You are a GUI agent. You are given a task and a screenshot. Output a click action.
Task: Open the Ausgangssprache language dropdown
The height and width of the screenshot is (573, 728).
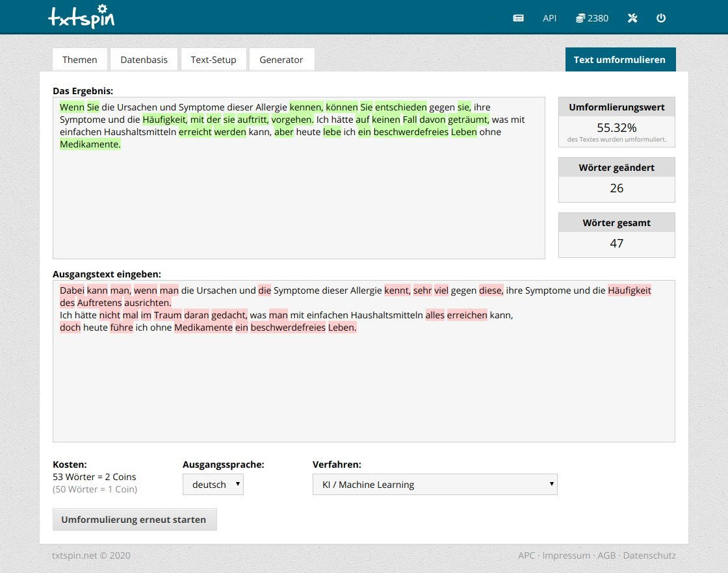213,484
